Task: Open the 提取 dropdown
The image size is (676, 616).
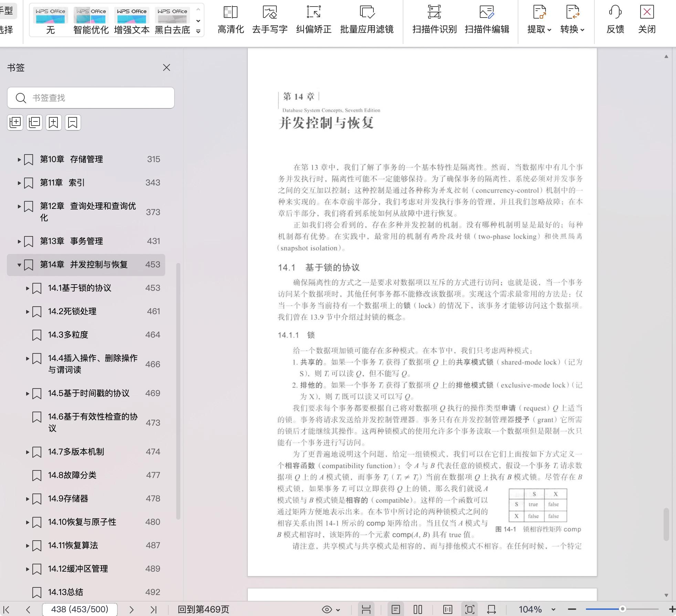Action: pos(539,20)
